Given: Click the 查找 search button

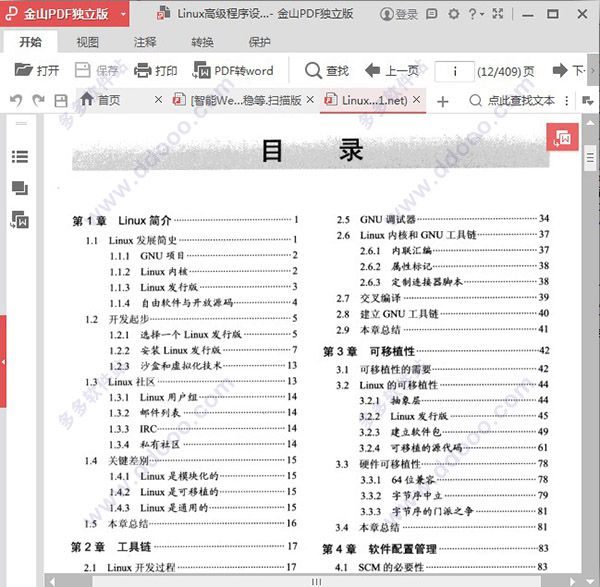Looking at the screenshot, I should [x=327, y=70].
